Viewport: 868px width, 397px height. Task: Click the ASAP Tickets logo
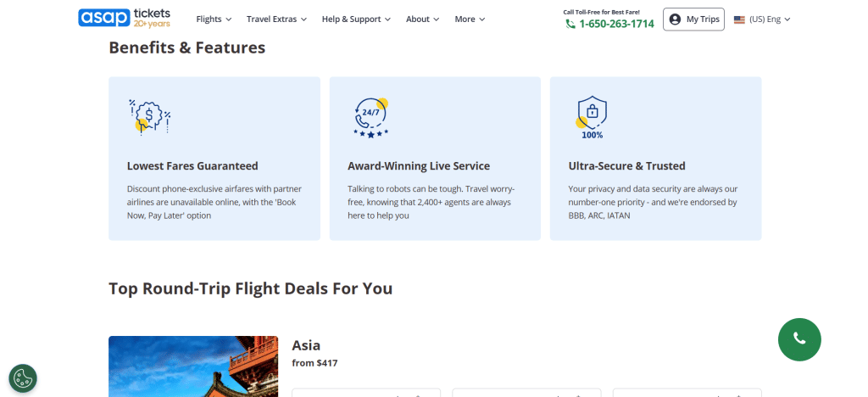[x=124, y=18]
